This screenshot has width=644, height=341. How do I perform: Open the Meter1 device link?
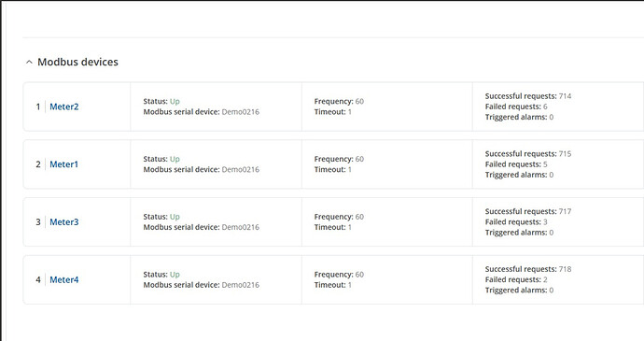pyautogui.click(x=63, y=164)
